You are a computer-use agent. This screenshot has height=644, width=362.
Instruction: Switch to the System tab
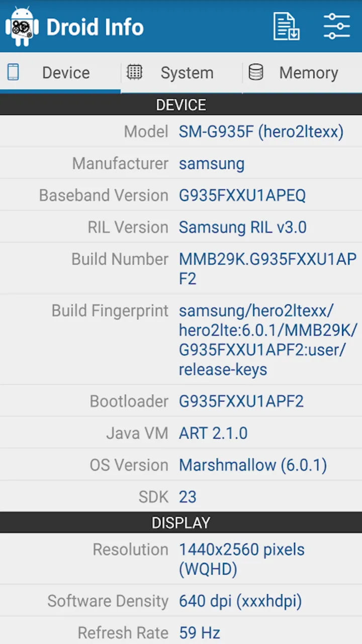click(182, 73)
